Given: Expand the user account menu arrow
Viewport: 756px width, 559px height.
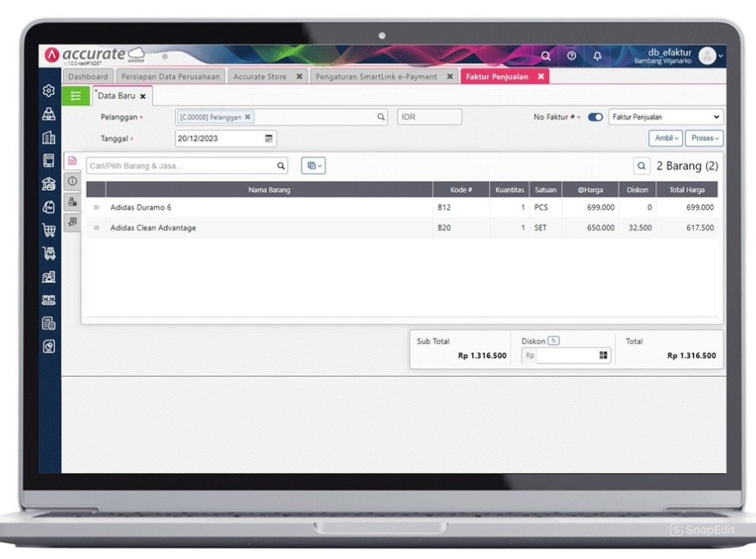Looking at the screenshot, I should [x=720, y=56].
